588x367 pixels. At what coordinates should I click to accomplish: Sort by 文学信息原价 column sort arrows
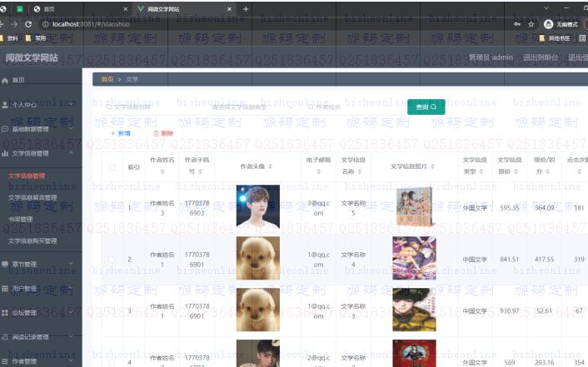516,171
